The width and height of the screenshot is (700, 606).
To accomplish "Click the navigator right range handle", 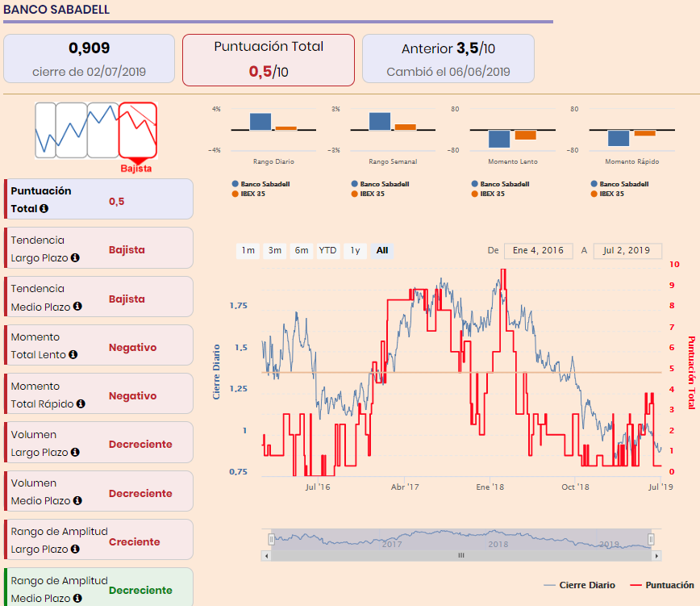I will point(651,540).
